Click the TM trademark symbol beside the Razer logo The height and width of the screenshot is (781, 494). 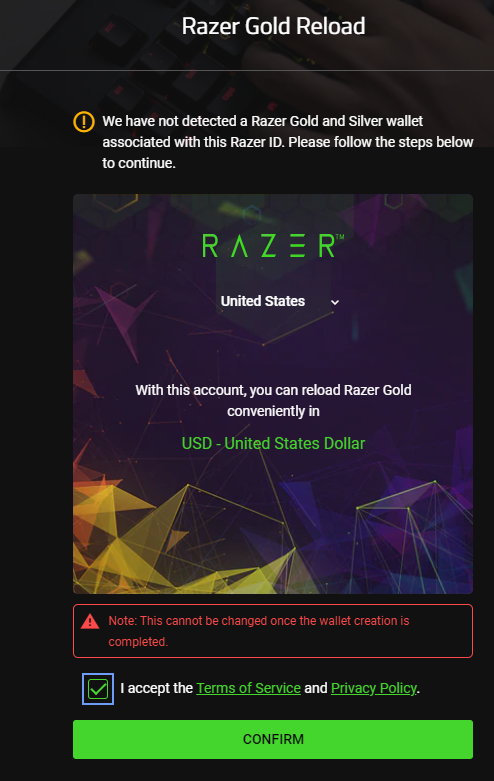click(x=340, y=237)
